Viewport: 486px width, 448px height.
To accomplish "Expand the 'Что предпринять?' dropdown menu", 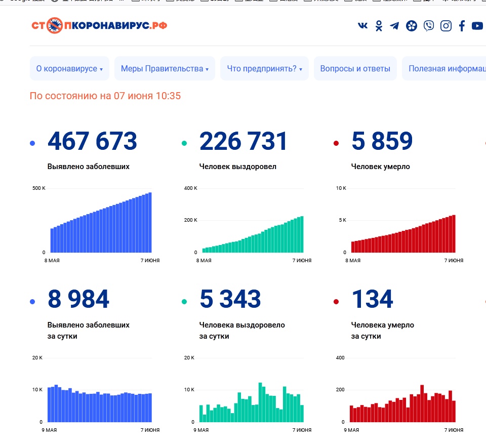I will [264, 69].
